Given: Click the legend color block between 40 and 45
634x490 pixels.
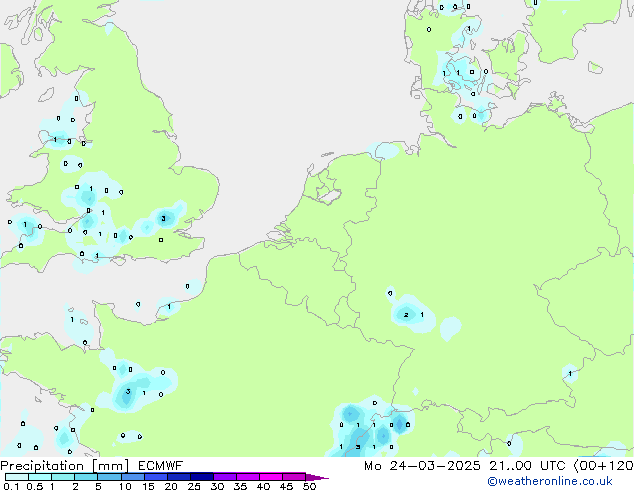Looking at the screenshot, I should (276, 477).
